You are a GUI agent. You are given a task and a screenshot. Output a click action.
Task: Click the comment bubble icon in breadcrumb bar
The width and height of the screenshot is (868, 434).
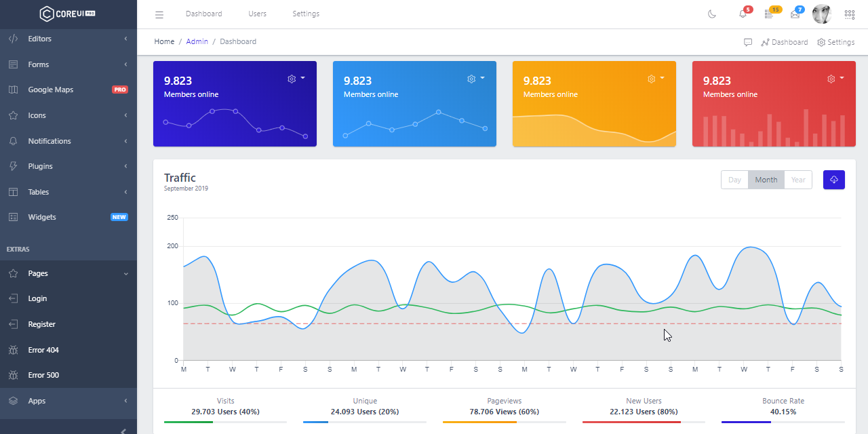coord(748,42)
